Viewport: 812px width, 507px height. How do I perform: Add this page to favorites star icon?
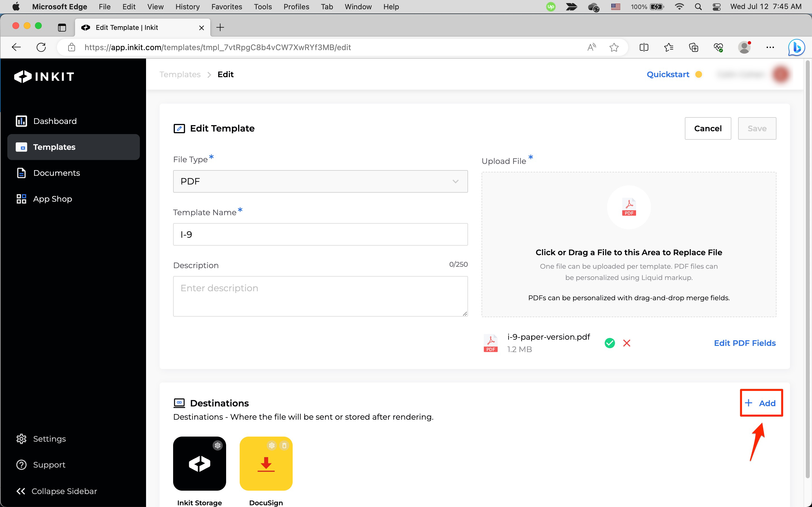614,47
